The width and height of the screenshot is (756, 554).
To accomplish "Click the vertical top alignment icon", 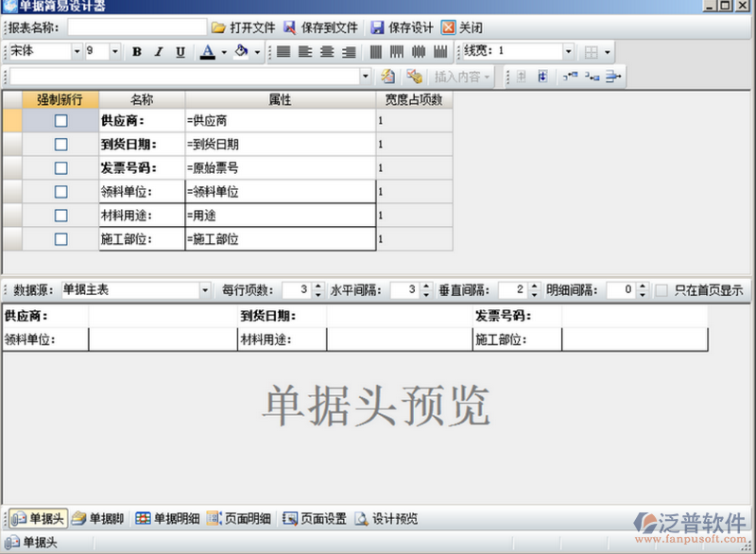I will 397,52.
